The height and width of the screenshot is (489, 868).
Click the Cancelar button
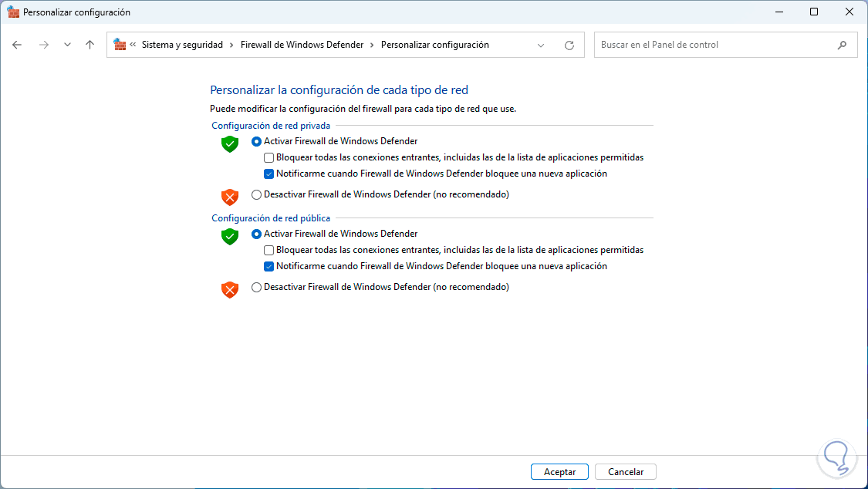coord(626,472)
